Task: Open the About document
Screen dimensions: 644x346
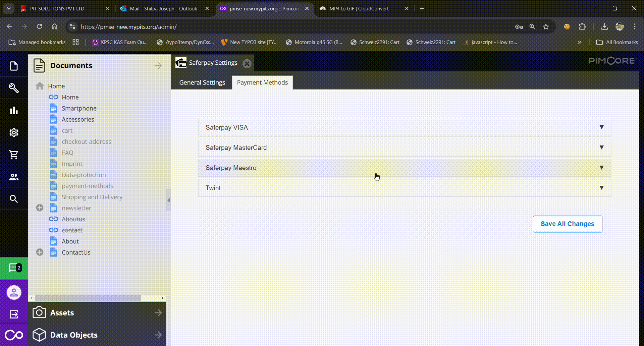Action: [x=70, y=241]
